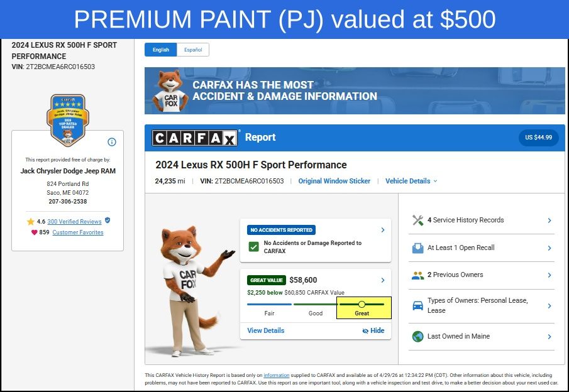The image size is (569, 392).
Task: Click the globe icon for Last Owned
Action: (x=417, y=337)
